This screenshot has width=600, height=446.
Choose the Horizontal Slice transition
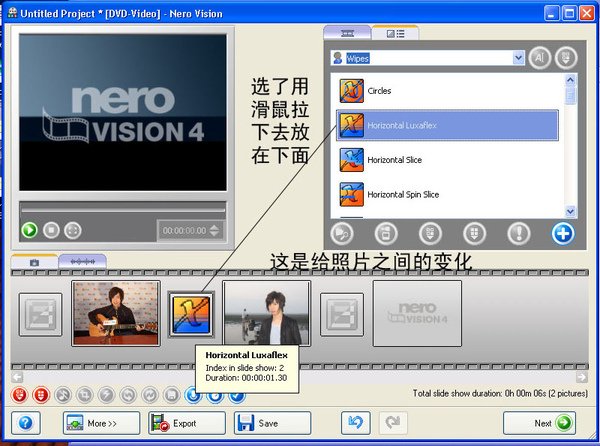[447, 160]
